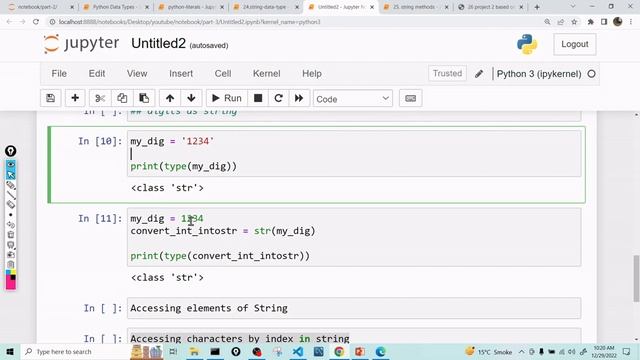This screenshot has width=640, height=360.
Task: Open the browser zoom magnifier icon
Action: point(547,22)
